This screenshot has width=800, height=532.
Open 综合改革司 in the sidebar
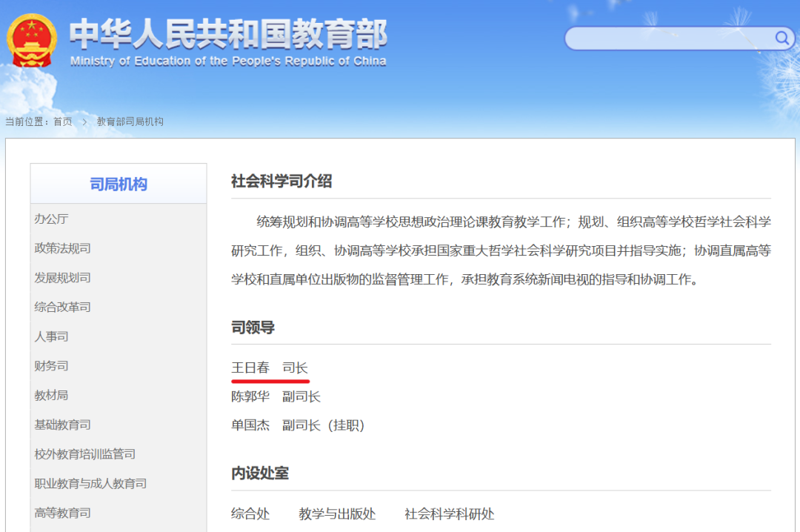click(62, 307)
